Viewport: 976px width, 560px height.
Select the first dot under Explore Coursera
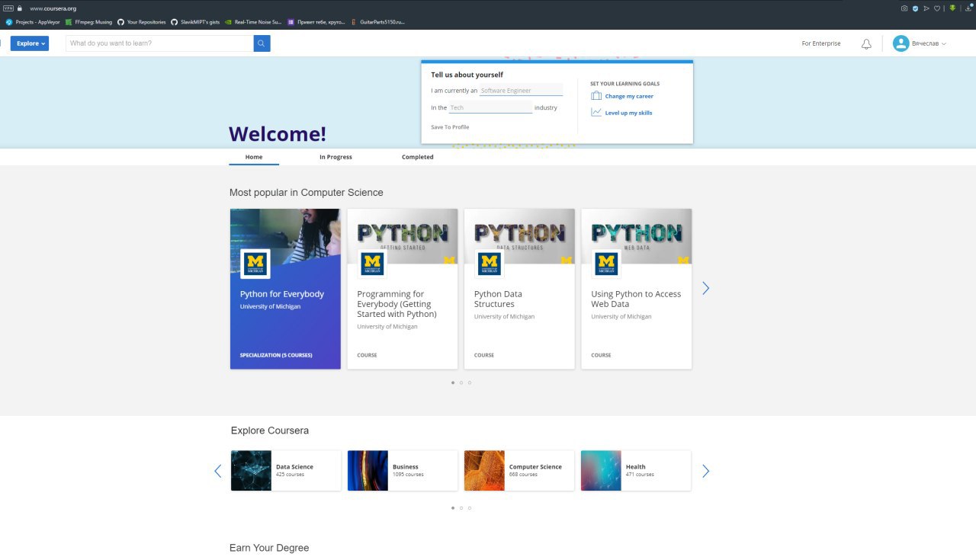pyautogui.click(x=453, y=507)
